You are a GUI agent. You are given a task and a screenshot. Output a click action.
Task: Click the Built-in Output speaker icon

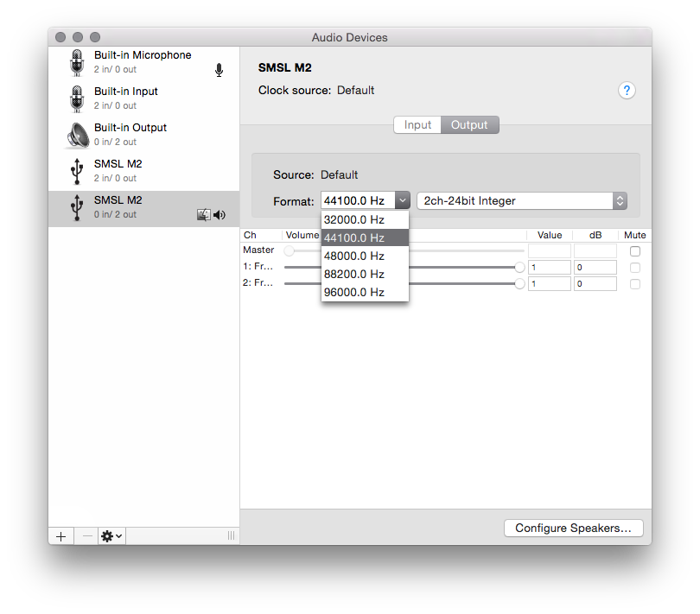tap(78, 136)
